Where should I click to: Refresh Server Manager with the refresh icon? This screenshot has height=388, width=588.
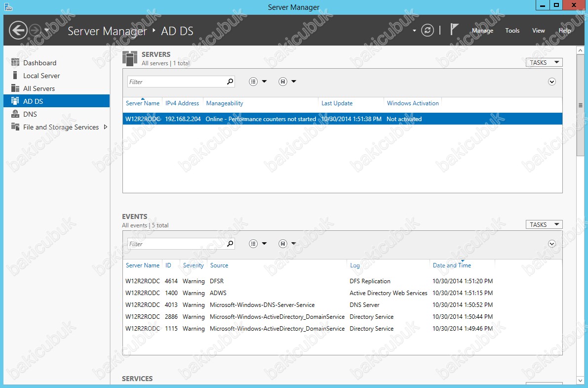point(428,30)
